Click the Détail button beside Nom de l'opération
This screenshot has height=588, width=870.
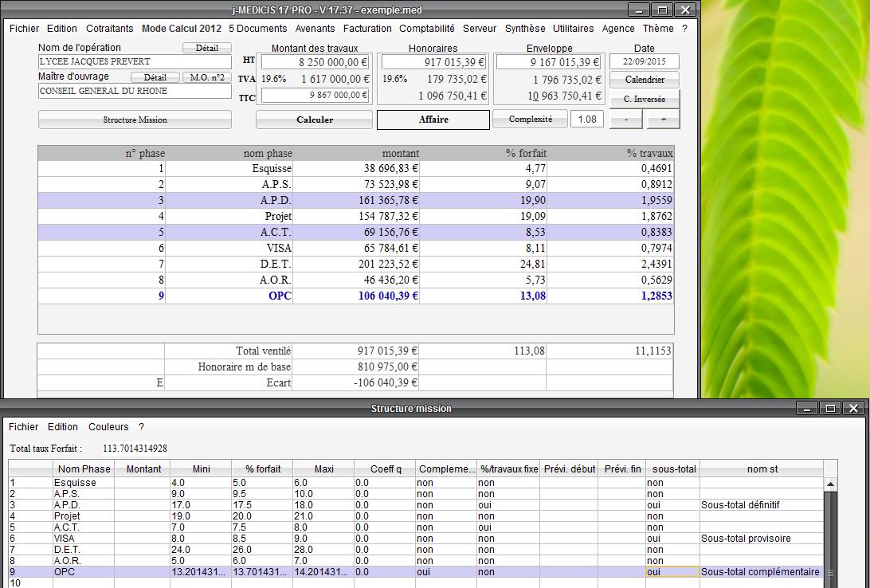pos(207,48)
